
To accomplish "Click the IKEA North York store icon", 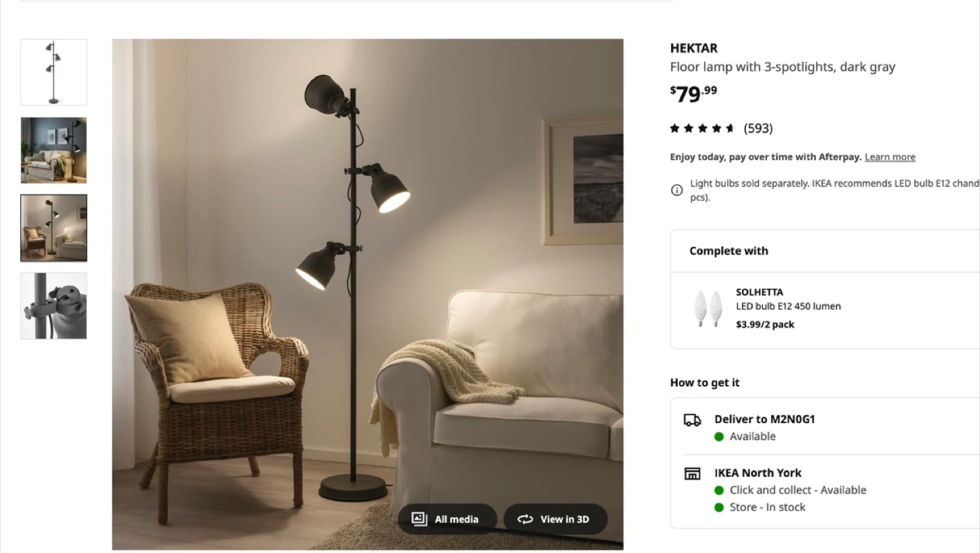I will (x=692, y=473).
